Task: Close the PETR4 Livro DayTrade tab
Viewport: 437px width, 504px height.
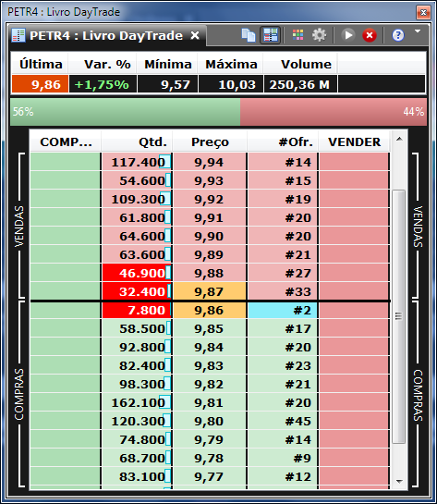Action: tap(195, 35)
